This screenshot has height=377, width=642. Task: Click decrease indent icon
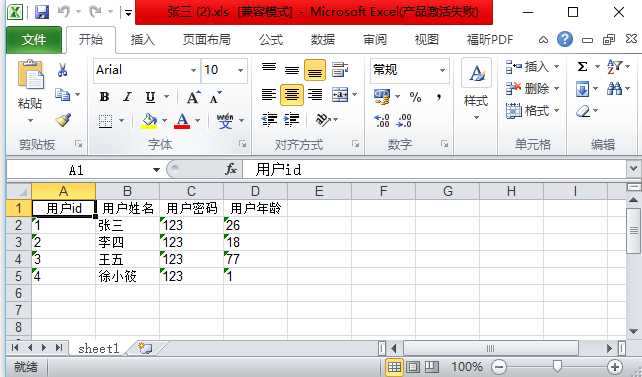(x=269, y=120)
